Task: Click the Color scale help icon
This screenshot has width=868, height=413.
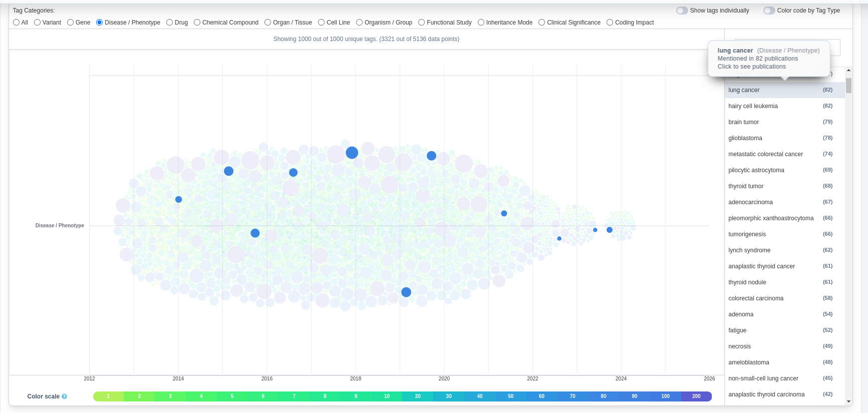Action: [x=64, y=396]
